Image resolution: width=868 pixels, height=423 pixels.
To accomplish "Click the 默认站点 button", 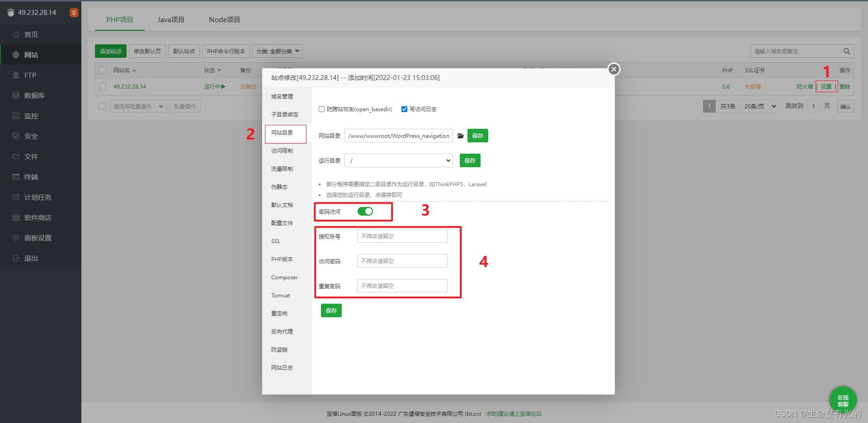I will (x=184, y=51).
